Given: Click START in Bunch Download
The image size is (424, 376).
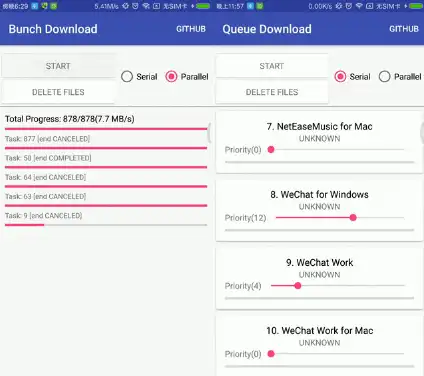Looking at the screenshot, I should [58, 66].
